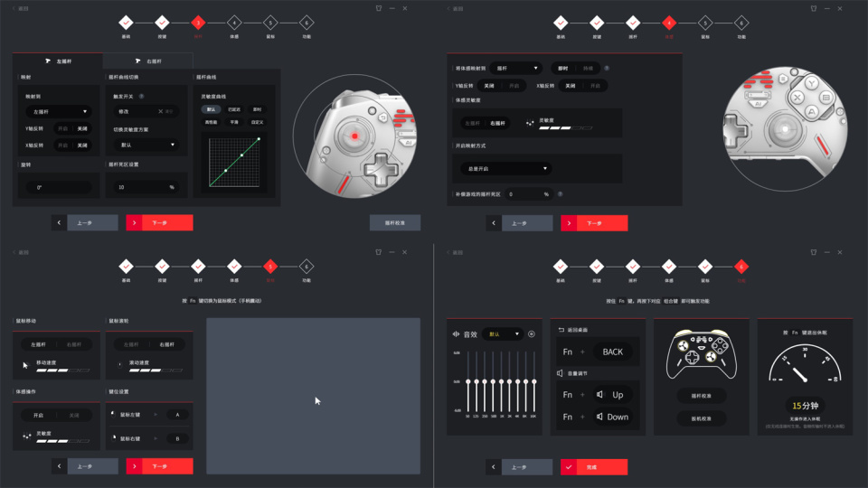Image resolution: width=868 pixels, height=488 pixels.
Task: Open the 开启映射方式 dropdown set to 总是开启
Action: pyautogui.click(x=505, y=168)
